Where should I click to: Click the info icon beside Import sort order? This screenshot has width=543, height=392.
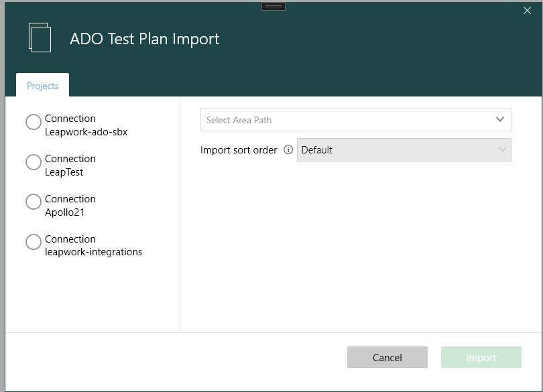288,150
